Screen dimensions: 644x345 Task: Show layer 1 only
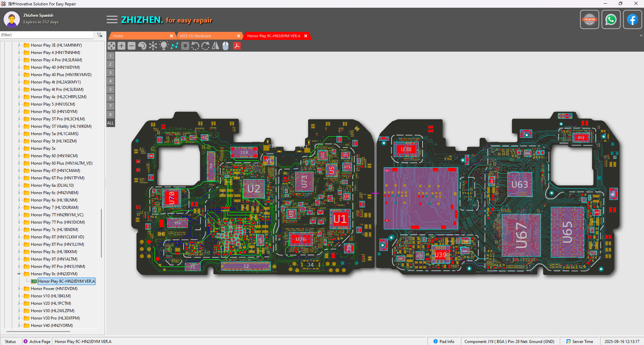(110, 56)
